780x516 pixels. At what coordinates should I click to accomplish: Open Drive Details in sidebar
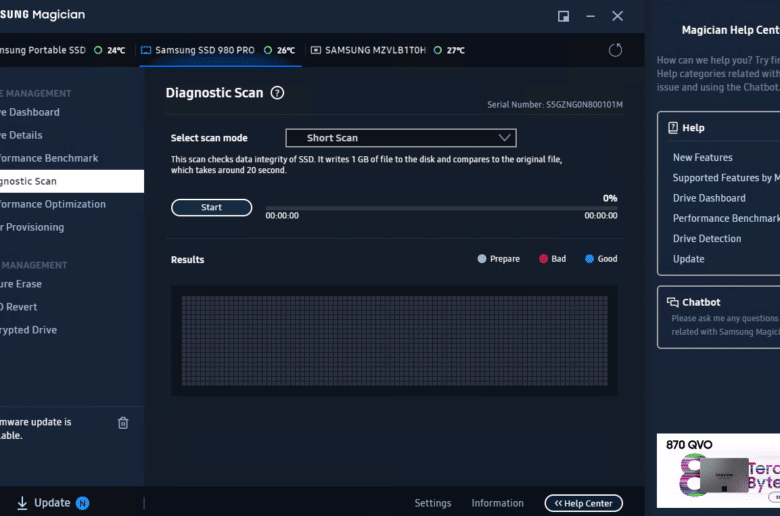[x=21, y=135]
